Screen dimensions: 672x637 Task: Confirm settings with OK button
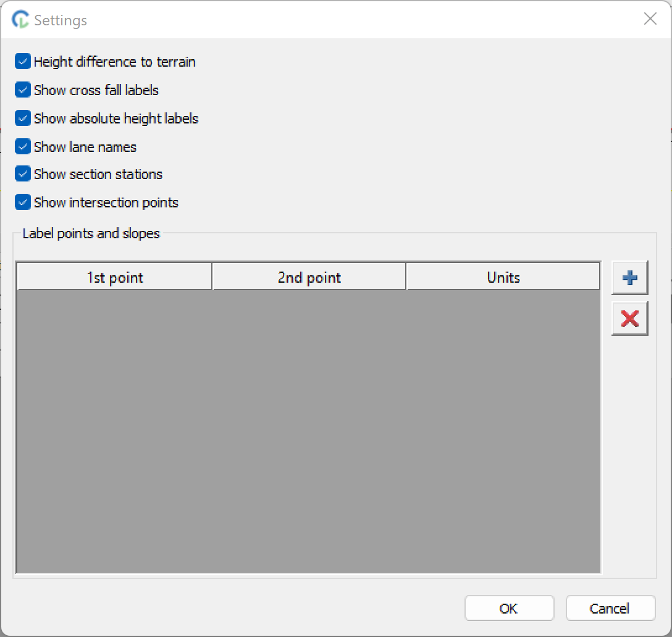click(509, 609)
